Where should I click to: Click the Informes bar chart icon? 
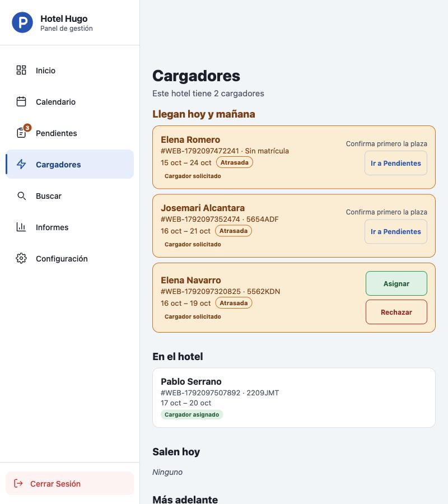[21, 227]
